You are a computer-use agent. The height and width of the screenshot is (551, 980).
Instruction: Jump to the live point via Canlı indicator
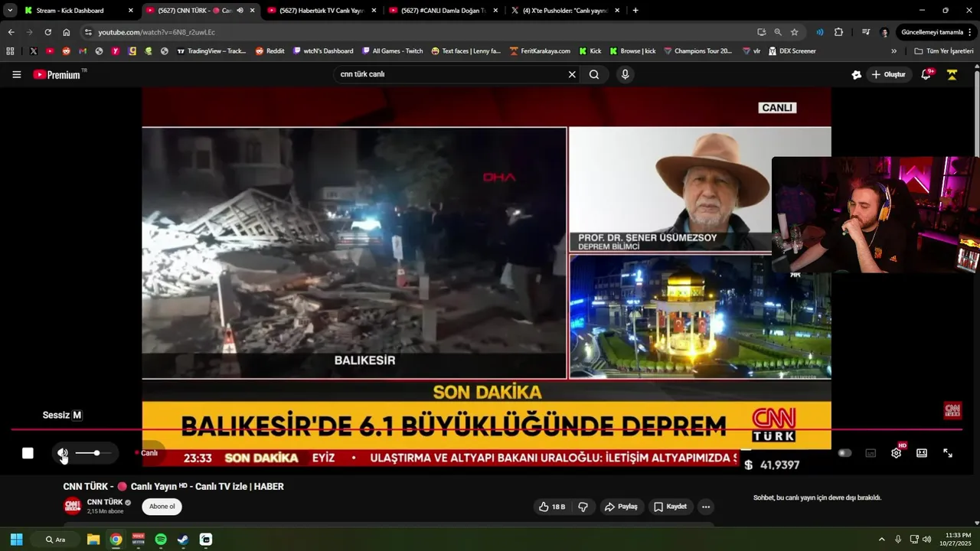click(146, 453)
